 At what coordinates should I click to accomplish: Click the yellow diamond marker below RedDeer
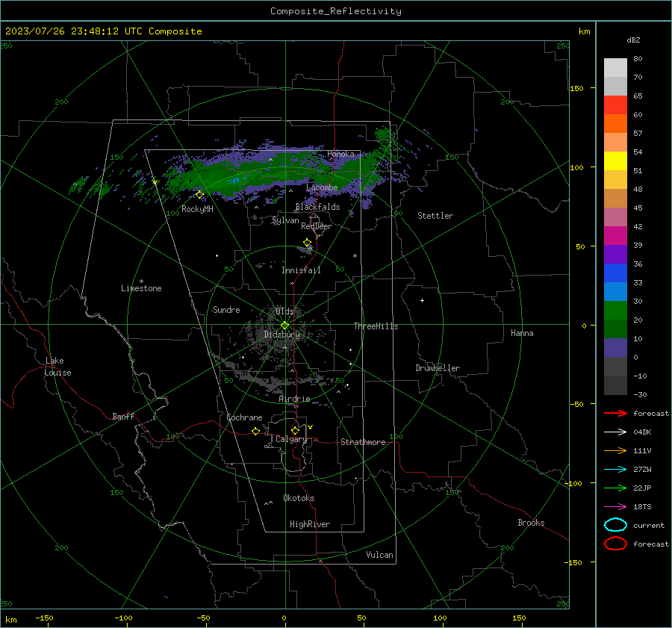click(307, 243)
